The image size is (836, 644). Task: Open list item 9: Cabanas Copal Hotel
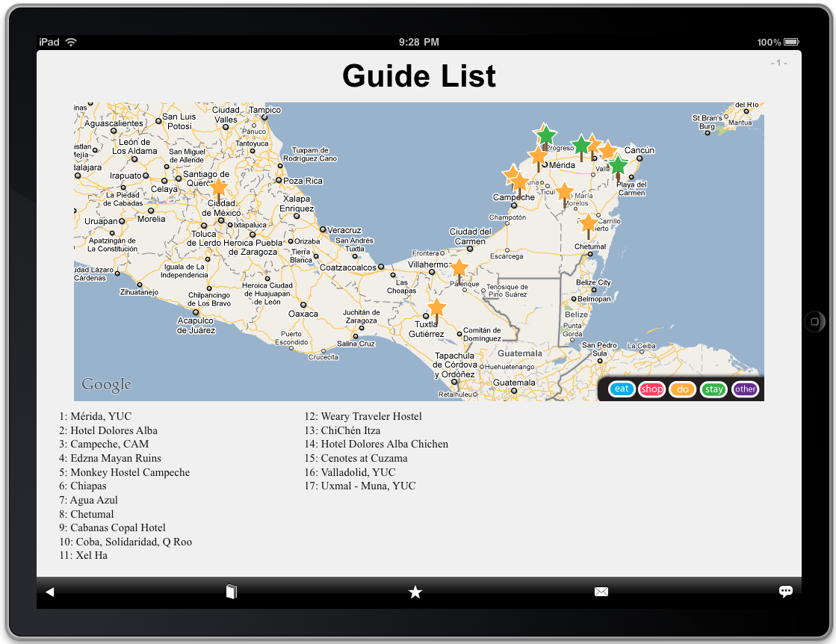[x=113, y=527]
